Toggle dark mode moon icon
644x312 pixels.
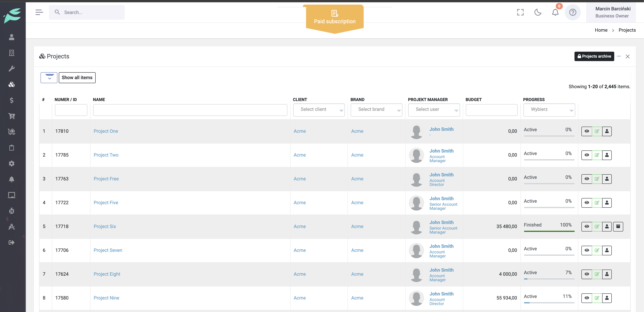point(538,12)
